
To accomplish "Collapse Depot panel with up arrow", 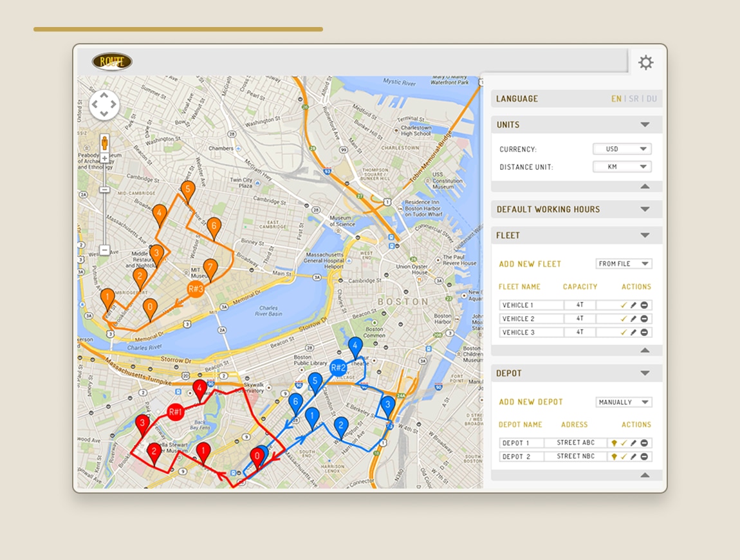I will coord(645,475).
